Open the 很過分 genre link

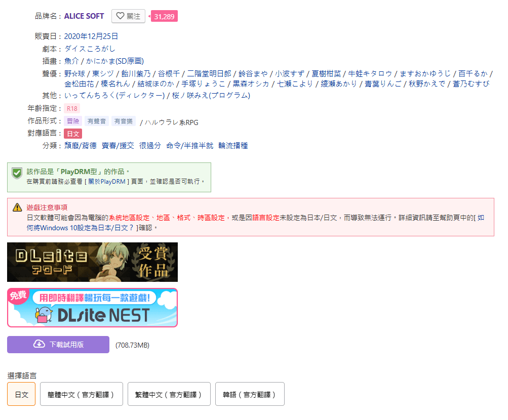point(150,146)
